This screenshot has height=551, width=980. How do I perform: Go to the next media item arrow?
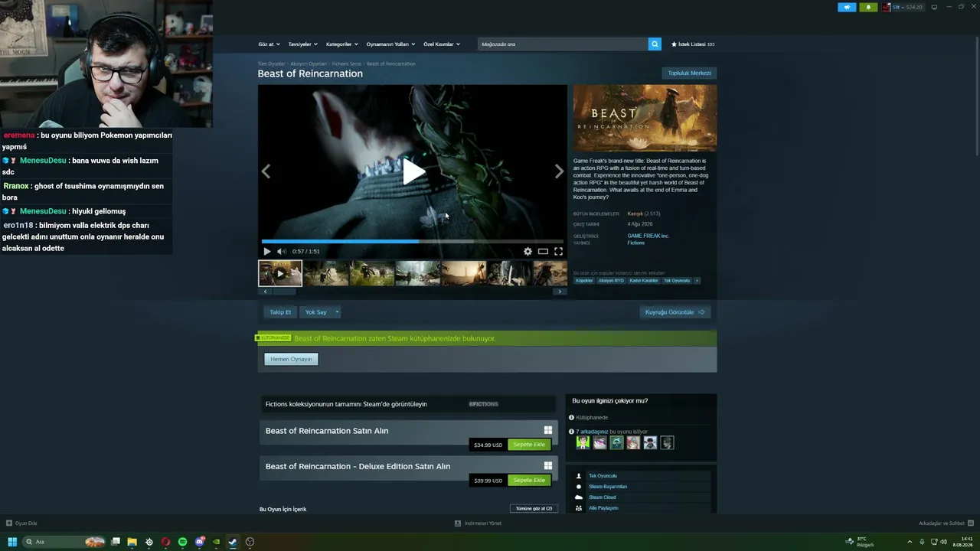[x=559, y=171]
